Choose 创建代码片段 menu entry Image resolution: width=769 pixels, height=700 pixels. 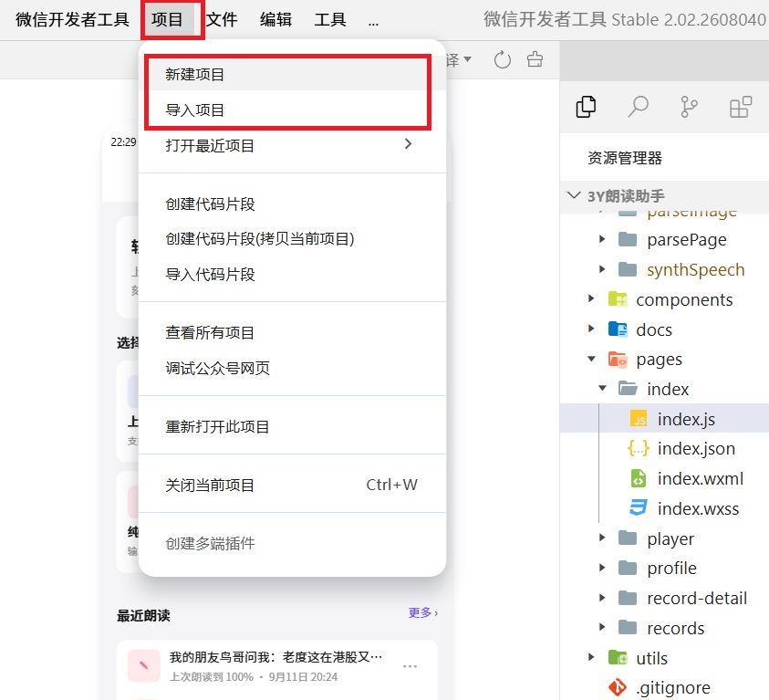[x=292, y=204]
